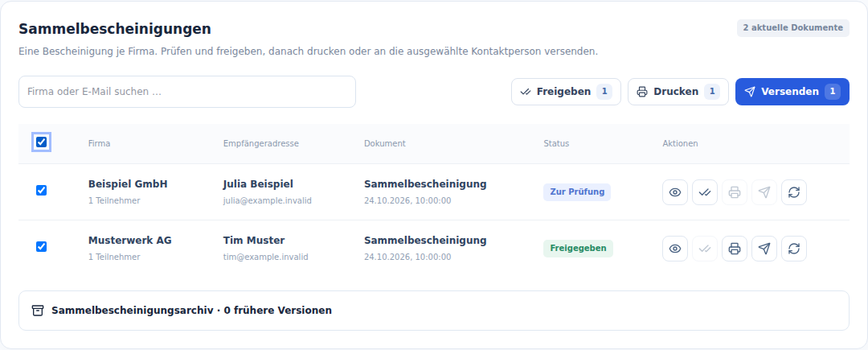The height and width of the screenshot is (350, 868).
Task: Click the send icon in the Beispiel GmbH row
Action: [764, 192]
